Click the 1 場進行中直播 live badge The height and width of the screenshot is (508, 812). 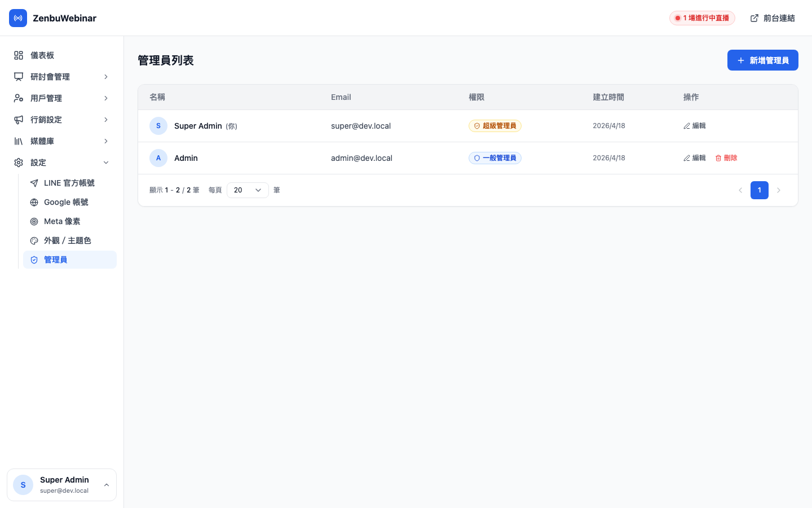click(x=702, y=18)
